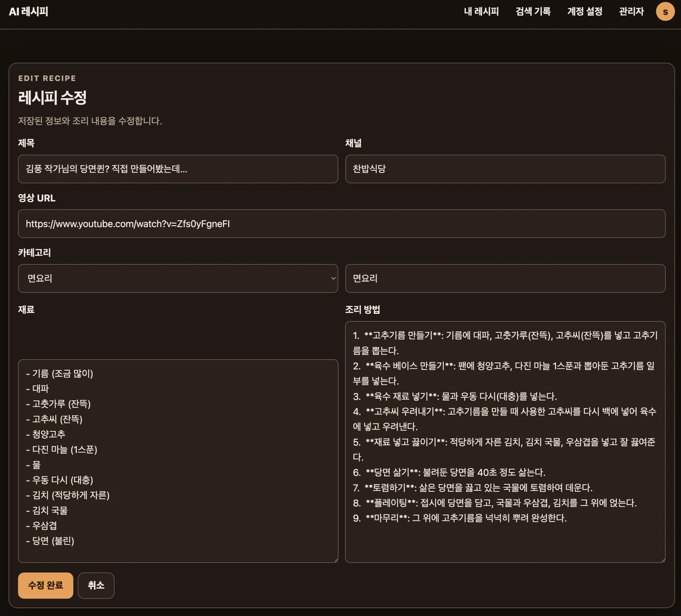Click the 영상 URL label
Screen dimensions: 681x616
[37, 198]
